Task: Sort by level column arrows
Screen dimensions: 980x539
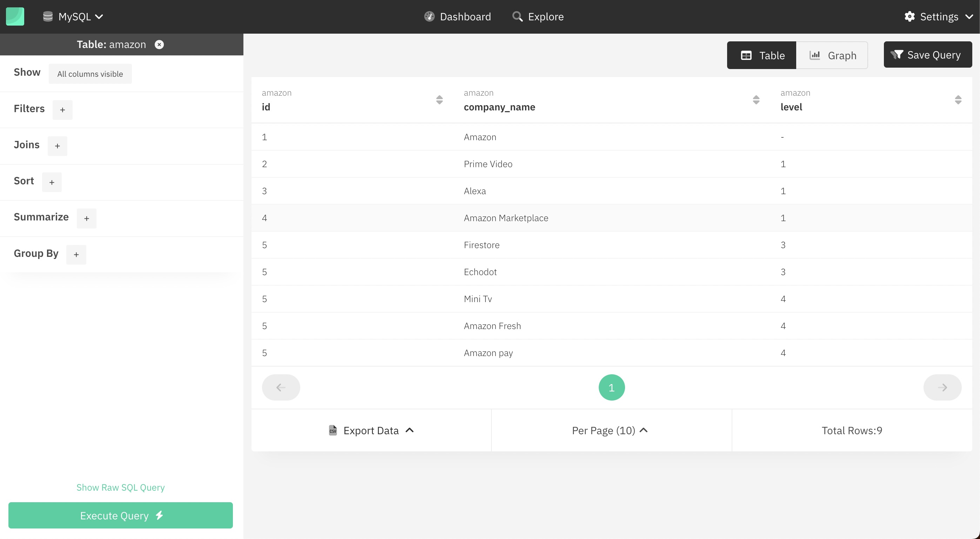Action: coord(958,100)
